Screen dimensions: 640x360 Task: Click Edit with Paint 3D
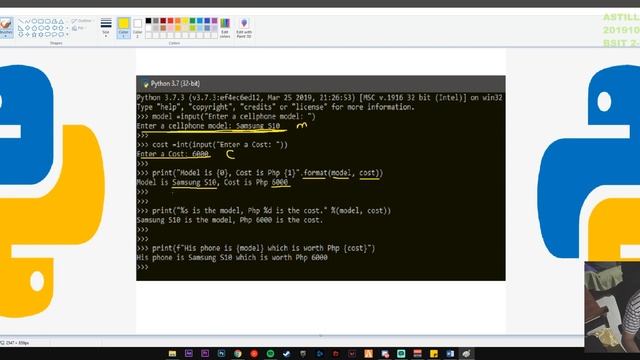pos(244,28)
